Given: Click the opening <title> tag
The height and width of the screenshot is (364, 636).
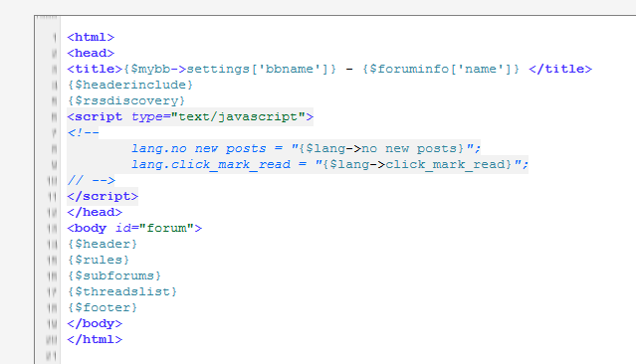Looking at the screenshot, I should click(x=95, y=69).
